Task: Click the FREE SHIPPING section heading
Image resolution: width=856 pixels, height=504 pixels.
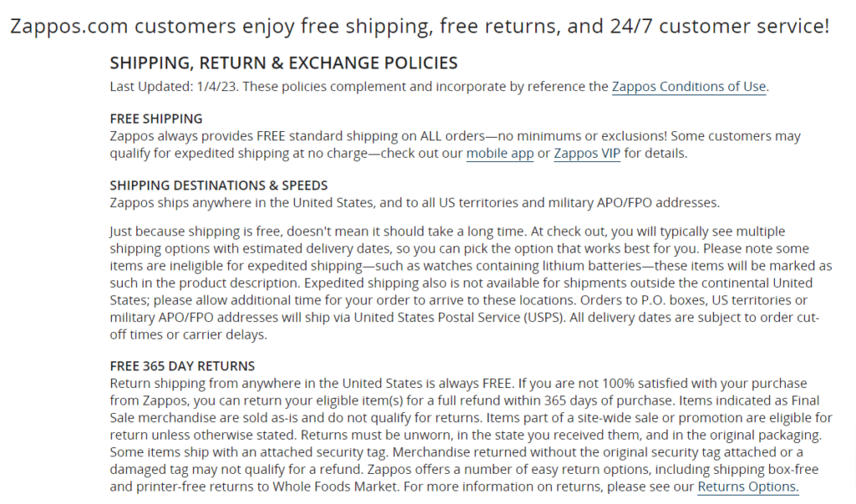Action: [156, 119]
